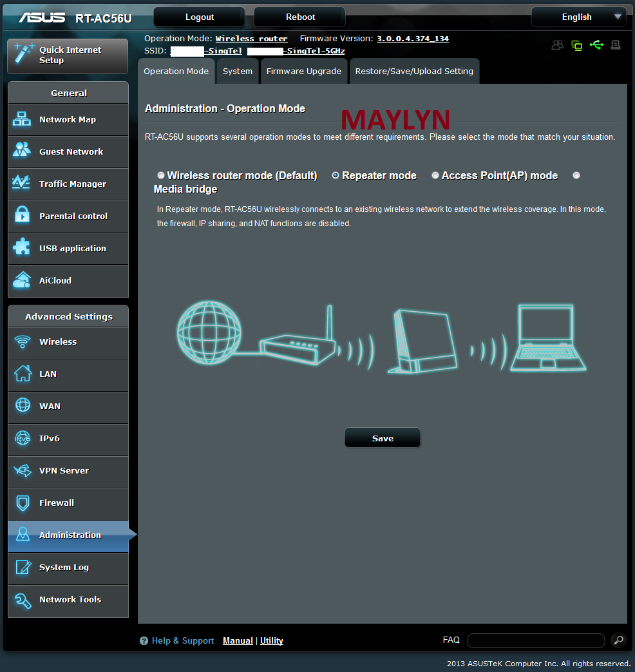Click the Network Map sidebar icon

click(x=23, y=119)
